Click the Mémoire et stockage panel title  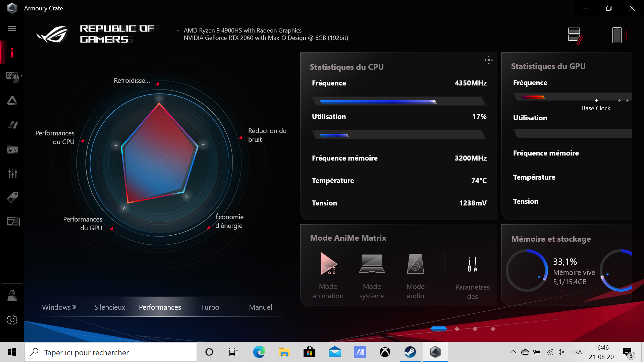click(551, 239)
